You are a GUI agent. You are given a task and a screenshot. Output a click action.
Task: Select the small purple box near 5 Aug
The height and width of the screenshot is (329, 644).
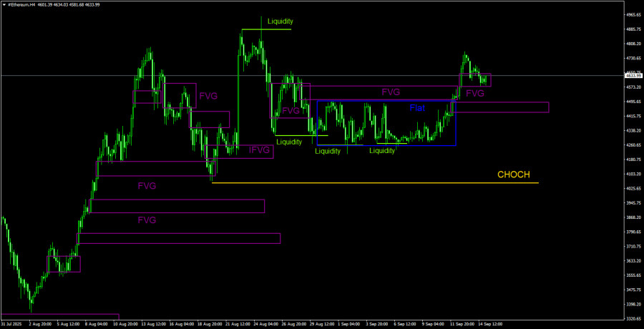(x=64, y=264)
